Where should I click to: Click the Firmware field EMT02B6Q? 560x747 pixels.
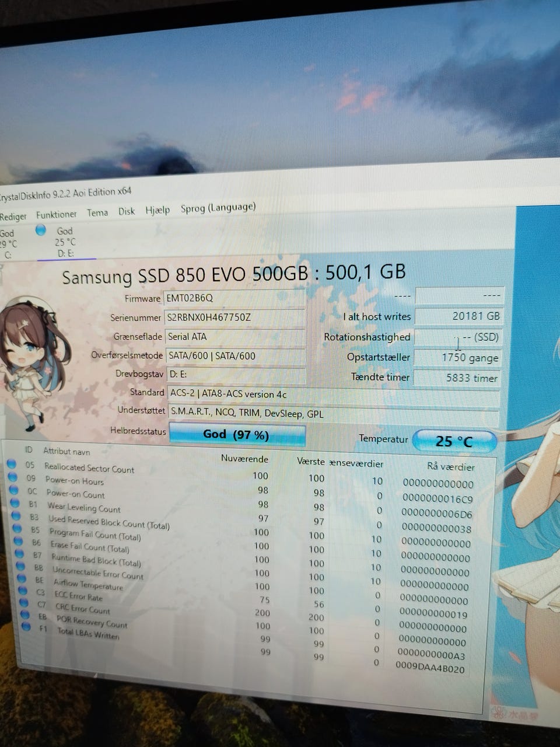pos(235,298)
